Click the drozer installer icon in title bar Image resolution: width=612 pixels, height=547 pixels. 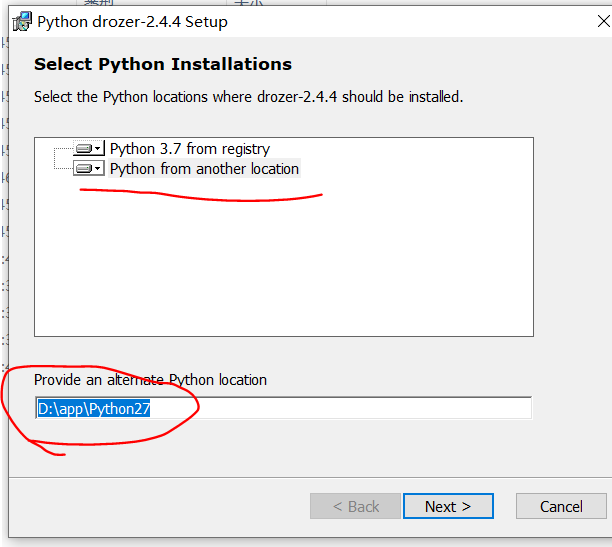pos(22,21)
